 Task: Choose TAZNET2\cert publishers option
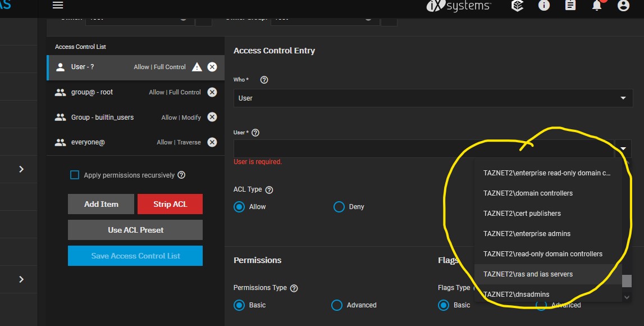point(548,214)
